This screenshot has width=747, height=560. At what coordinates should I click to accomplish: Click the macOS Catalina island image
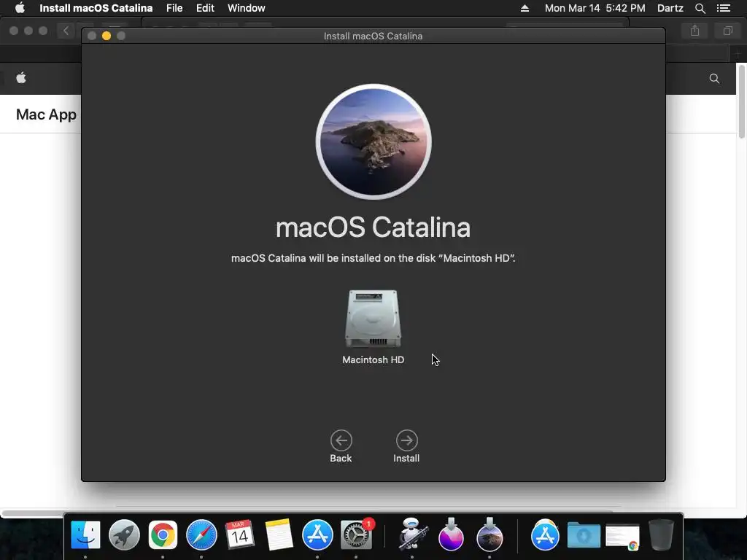[373, 141]
